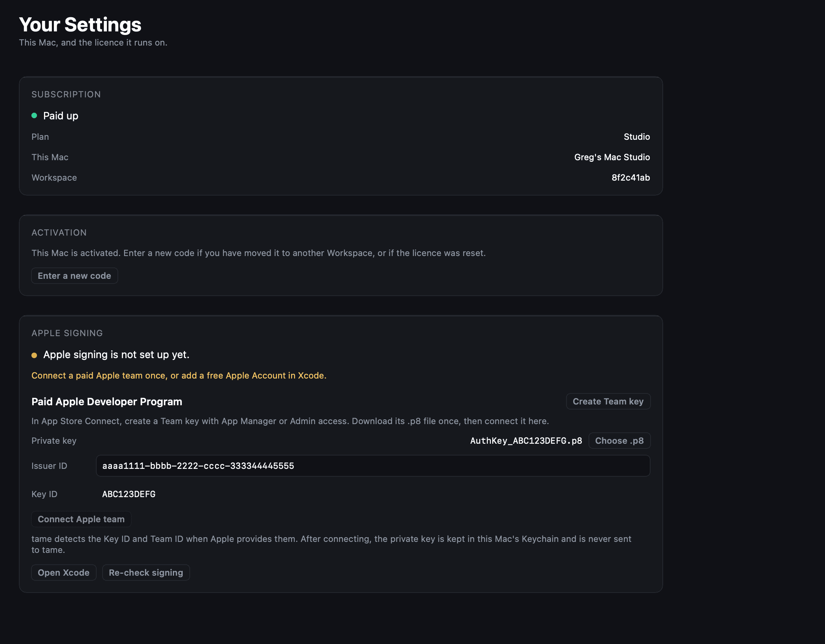Click the yellow Connect a paid Apple team notice

coord(179,375)
